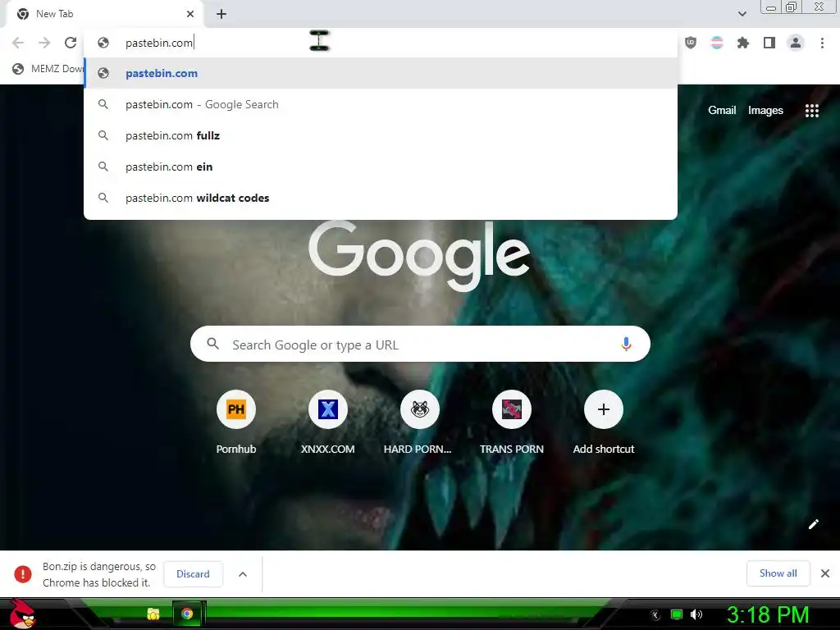Image resolution: width=840 pixels, height=630 pixels.
Task: Open the Google apps grid
Action: pyautogui.click(x=811, y=111)
